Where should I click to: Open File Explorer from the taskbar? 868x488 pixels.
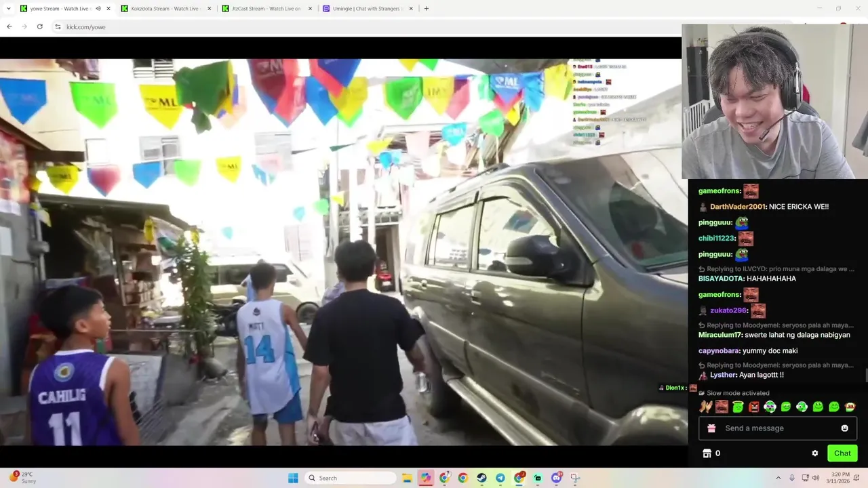407,478
